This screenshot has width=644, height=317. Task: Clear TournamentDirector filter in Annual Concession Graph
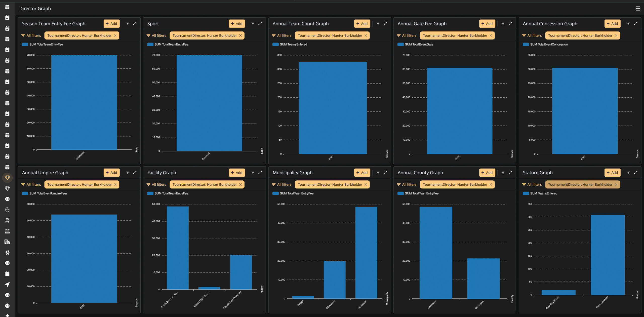coord(616,35)
